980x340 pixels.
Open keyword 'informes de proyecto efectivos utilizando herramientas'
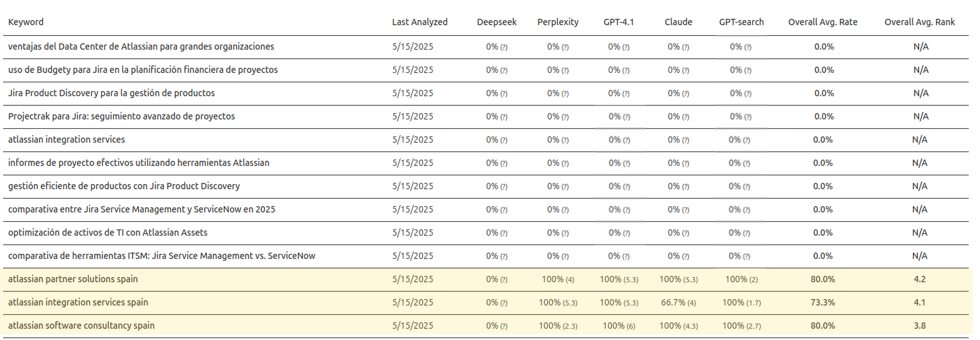[x=139, y=163]
